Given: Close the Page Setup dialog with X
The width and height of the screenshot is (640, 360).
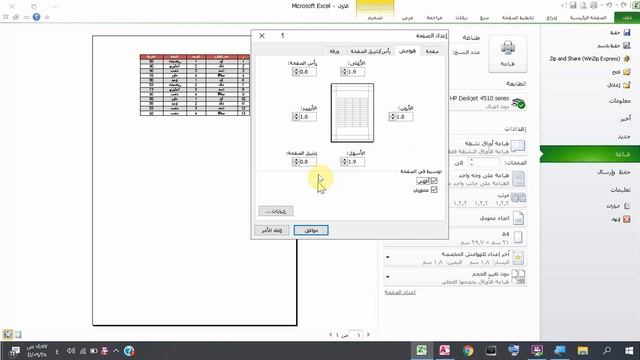Looking at the screenshot, I should [262, 36].
